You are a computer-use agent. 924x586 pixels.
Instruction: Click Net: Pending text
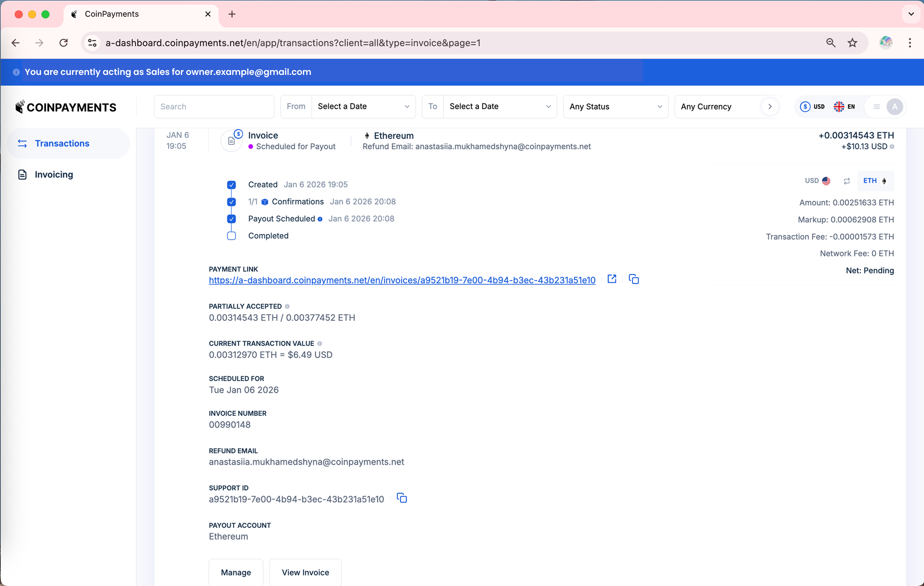(870, 270)
